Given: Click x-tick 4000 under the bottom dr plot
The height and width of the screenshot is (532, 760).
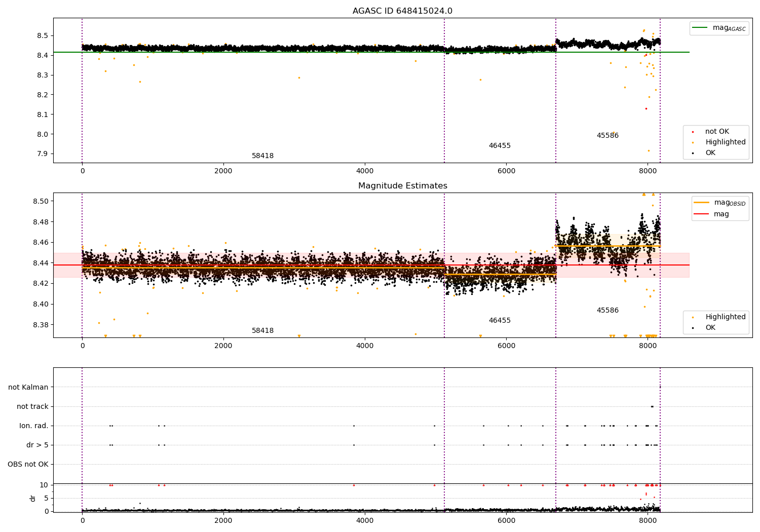Looking at the screenshot, I should click(365, 521).
